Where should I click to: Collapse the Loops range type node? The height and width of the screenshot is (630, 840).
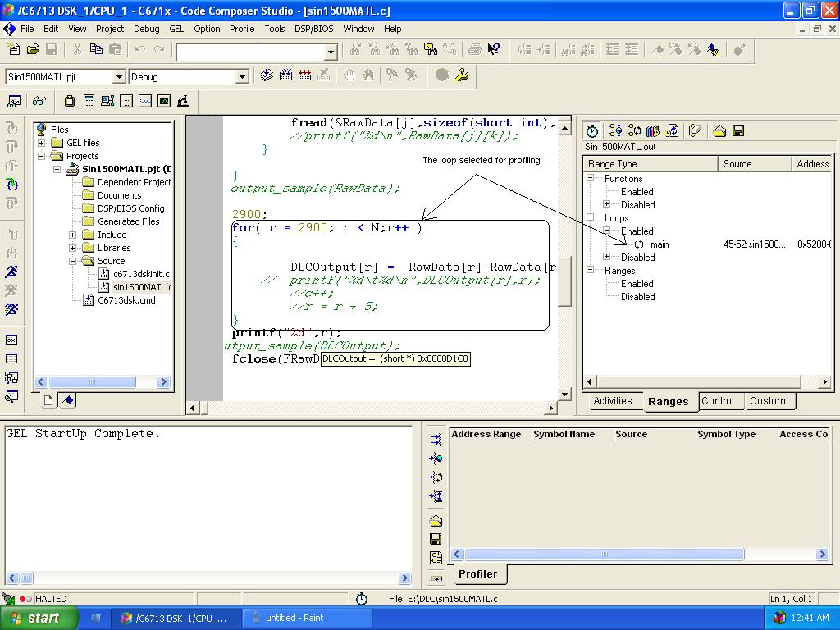591,217
